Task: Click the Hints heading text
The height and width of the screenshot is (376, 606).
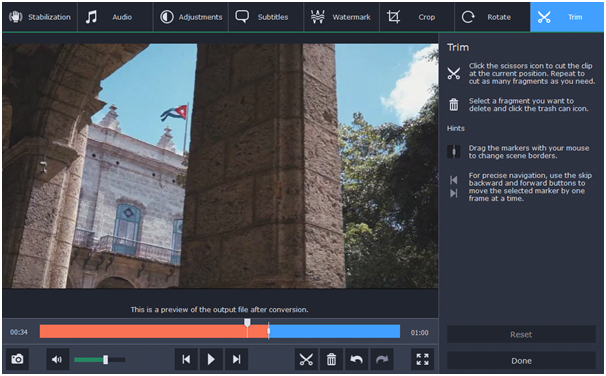Action: (456, 128)
